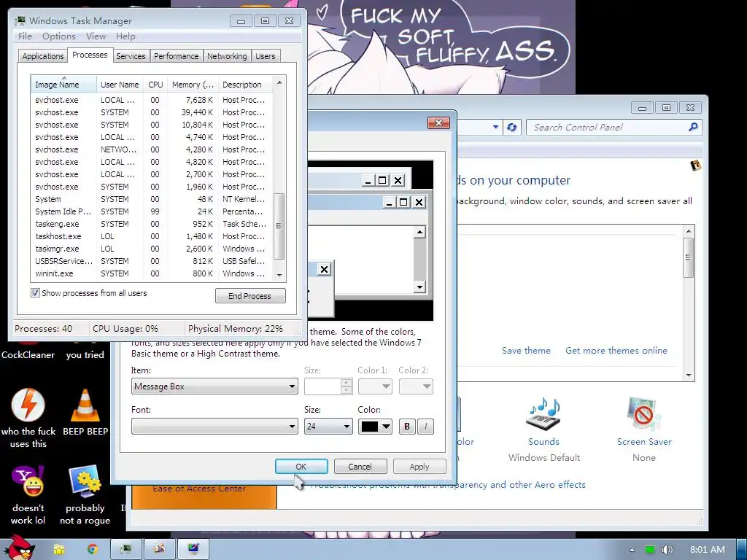747x560 pixels.
Task: Open the VLC cone 'BEEP BEEP' desktop icon
Action: click(x=85, y=405)
